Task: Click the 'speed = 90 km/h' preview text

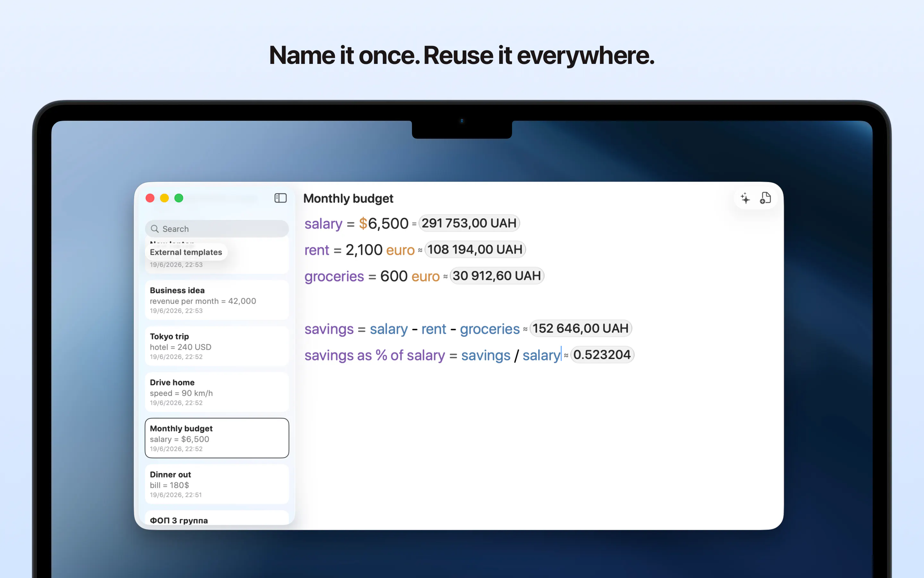Action: [181, 393]
